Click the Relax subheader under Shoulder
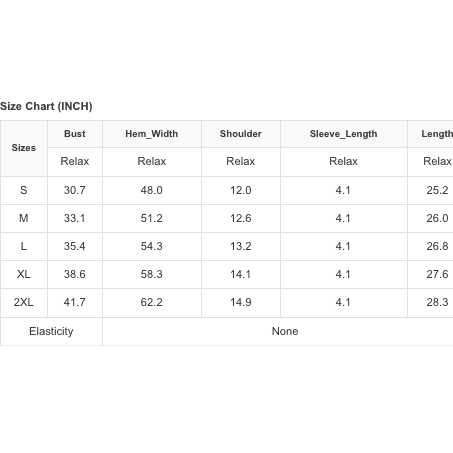The height and width of the screenshot is (453, 453). (241, 161)
